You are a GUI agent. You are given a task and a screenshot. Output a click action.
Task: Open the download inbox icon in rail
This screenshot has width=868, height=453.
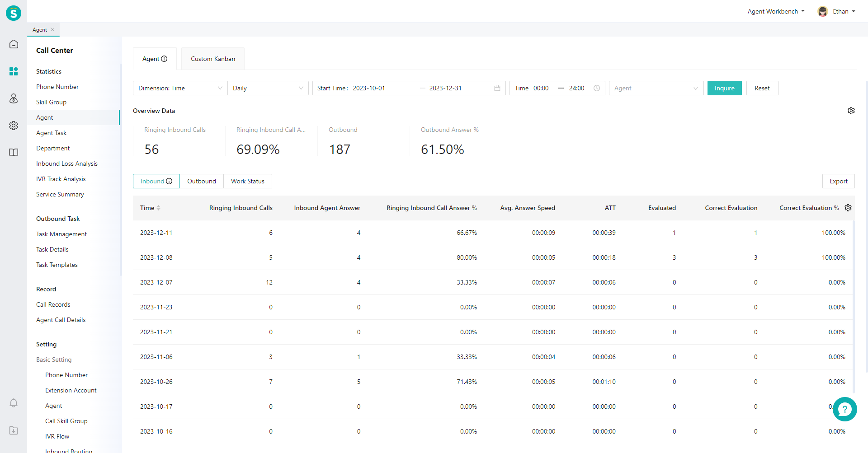click(x=14, y=430)
